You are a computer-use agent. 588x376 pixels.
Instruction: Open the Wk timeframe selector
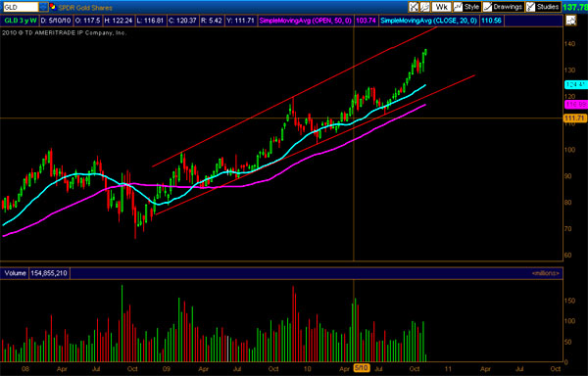441,7
